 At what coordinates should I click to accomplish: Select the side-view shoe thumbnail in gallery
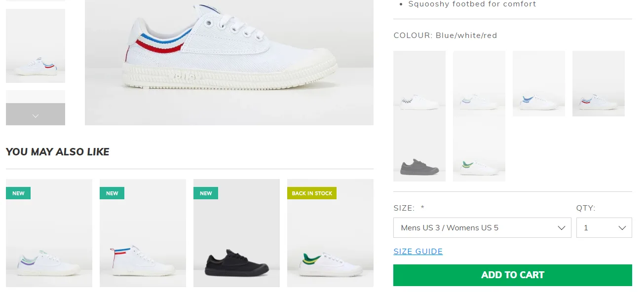pos(36,46)
